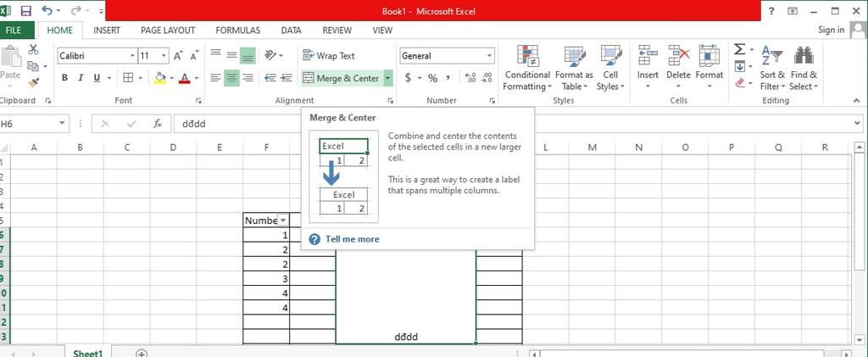Select the Sheet1 tab
The height and width of the screenshot is (357, 868).
click(x=88, y=353)
